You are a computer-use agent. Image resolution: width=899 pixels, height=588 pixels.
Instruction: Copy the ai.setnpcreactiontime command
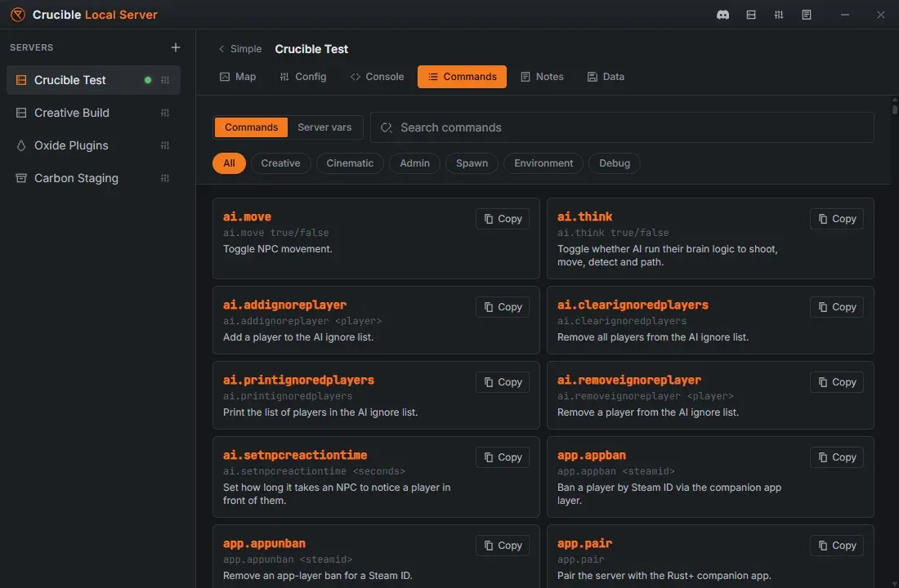pyautogui.click(x=503, y=457)
